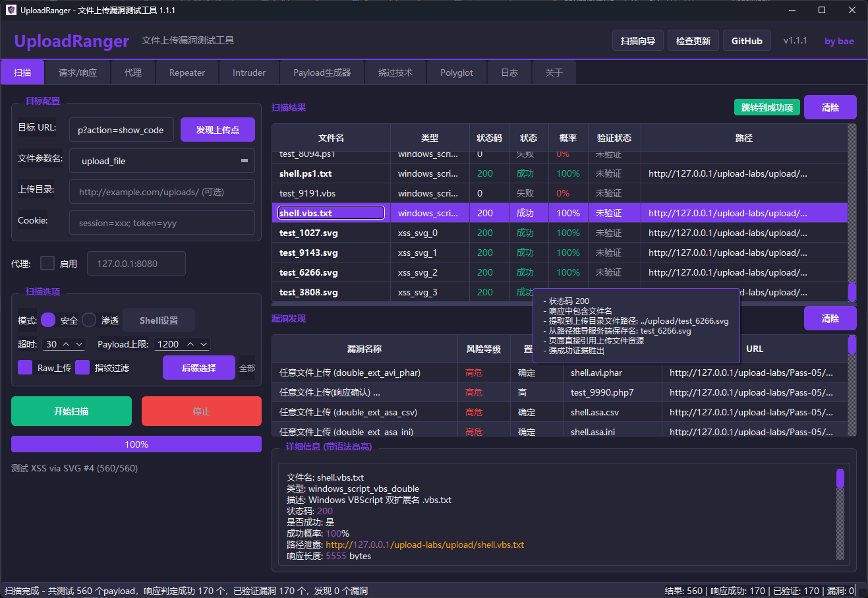Start scanning with 开始扫描 button
This screenshot has width=868, height=598.
point(71,411)
